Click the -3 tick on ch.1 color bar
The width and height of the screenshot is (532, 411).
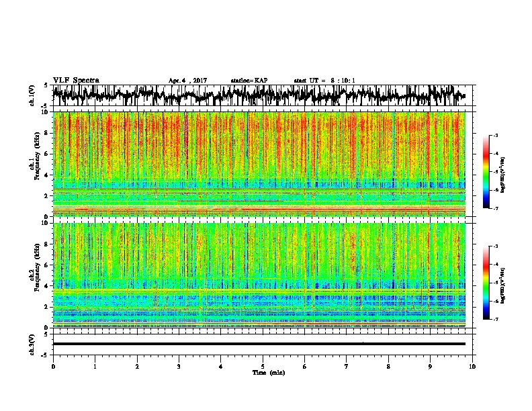point(496,136)
